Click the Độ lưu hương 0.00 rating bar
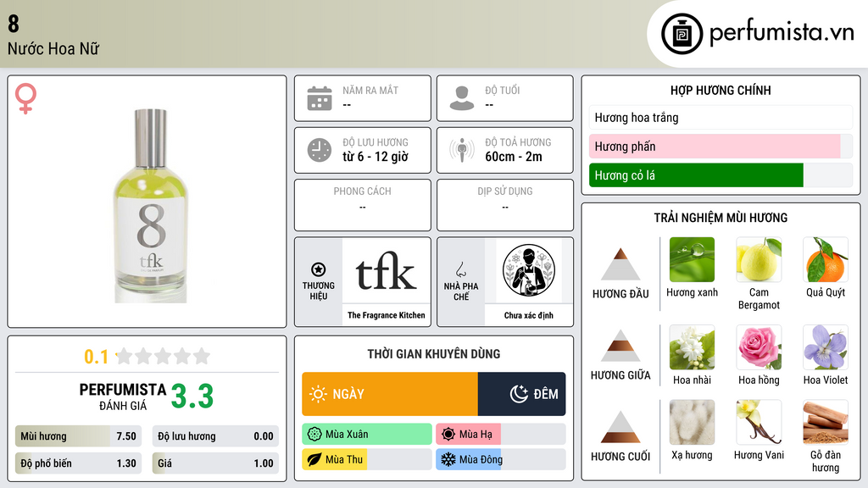Image resolution: width=868 pixels, height=488 pixels. (215, 436)
